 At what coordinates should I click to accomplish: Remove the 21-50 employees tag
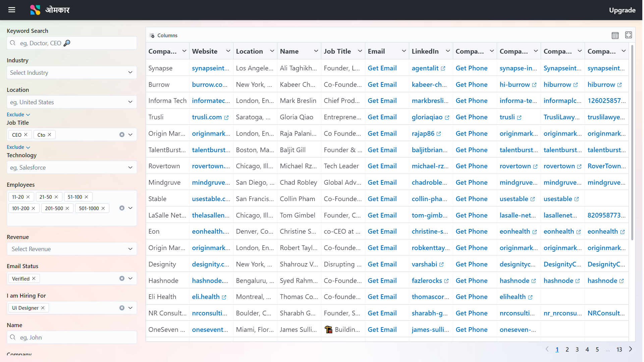click(56, 197)
